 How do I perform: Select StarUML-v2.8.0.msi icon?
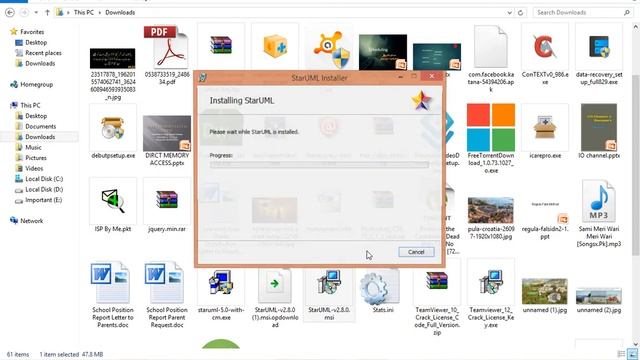click(x=329, y=282)
